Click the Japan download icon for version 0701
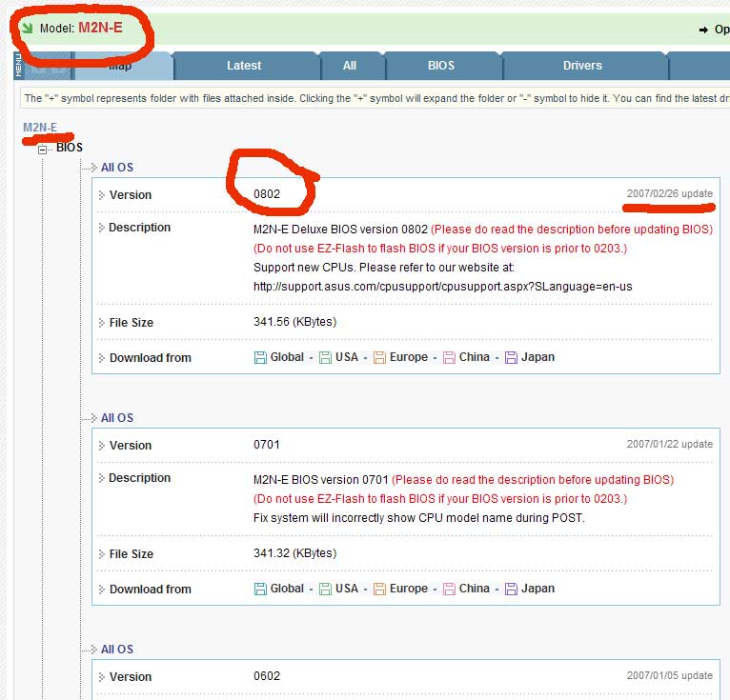 pos(511,589)
